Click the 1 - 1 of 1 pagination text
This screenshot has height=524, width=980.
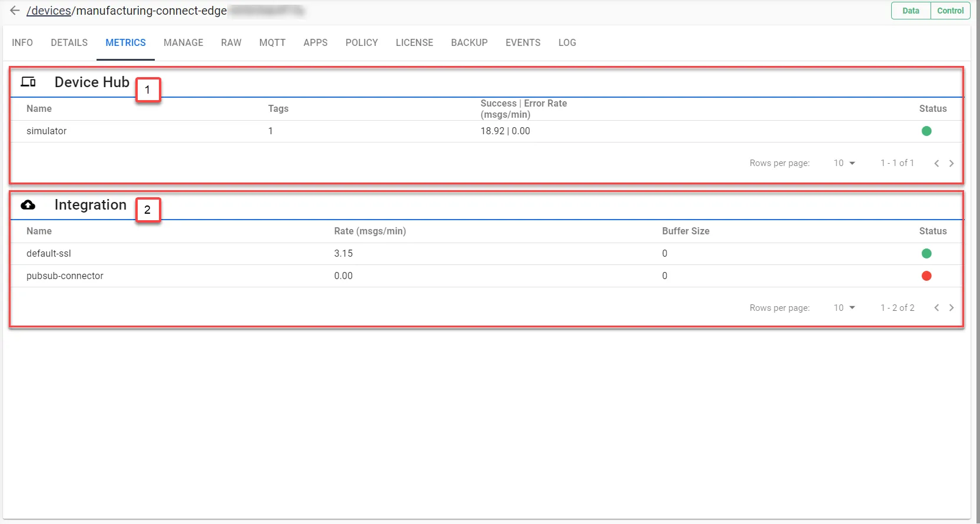[898, 163]
